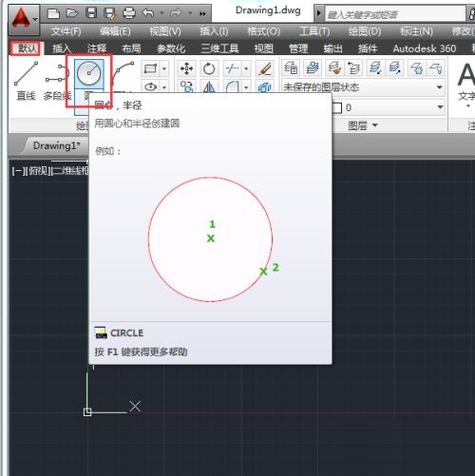The height and width of the screenshot is (476, 475).
Task: Open the Dimension (标注) menu
Action: point(416,31)
